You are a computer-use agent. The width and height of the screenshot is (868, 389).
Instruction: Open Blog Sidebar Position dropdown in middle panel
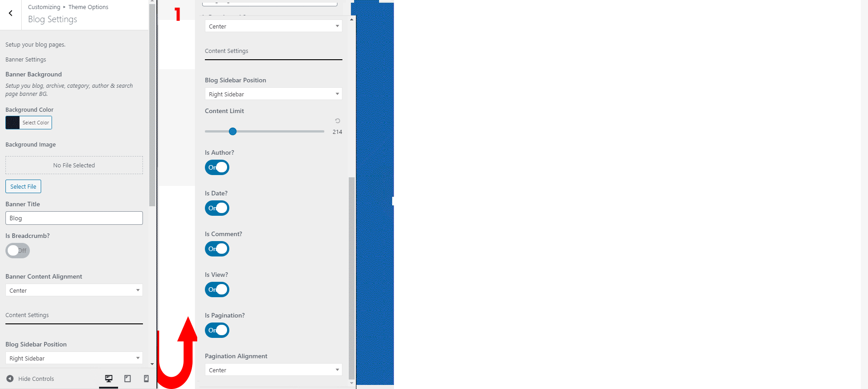[x=274, y=94]
